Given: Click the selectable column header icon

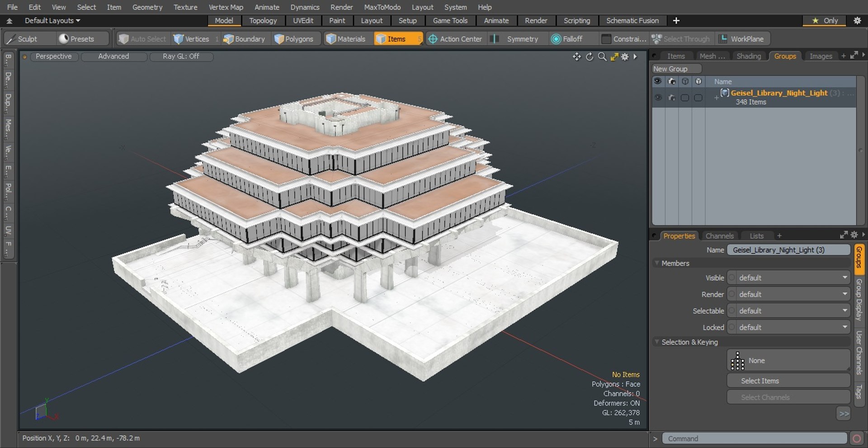Looking at the screenshot, I should (x=685, y=81).
